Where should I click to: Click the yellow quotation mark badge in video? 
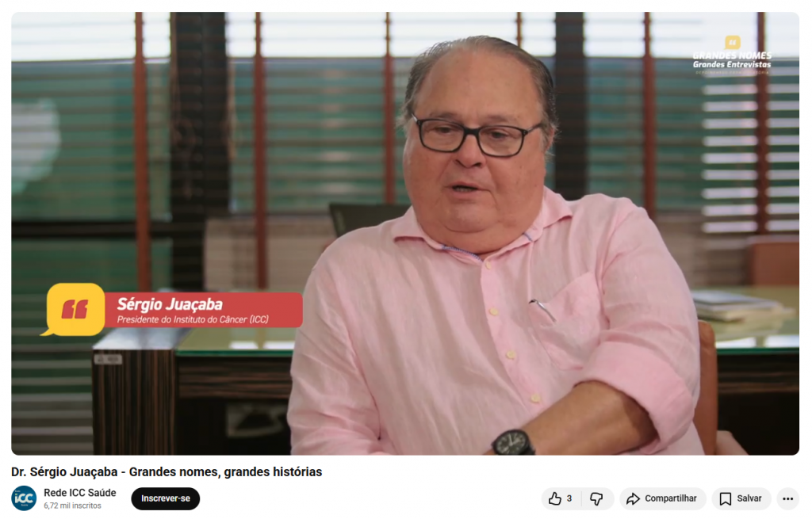74,310
